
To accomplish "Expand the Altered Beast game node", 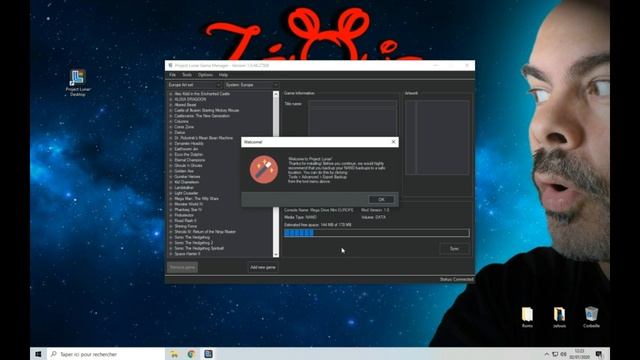I will [x=171, y=105].
